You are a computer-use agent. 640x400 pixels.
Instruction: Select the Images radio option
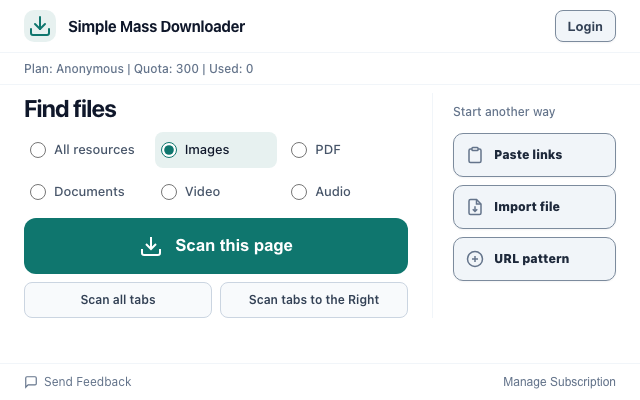coord(169,150)
